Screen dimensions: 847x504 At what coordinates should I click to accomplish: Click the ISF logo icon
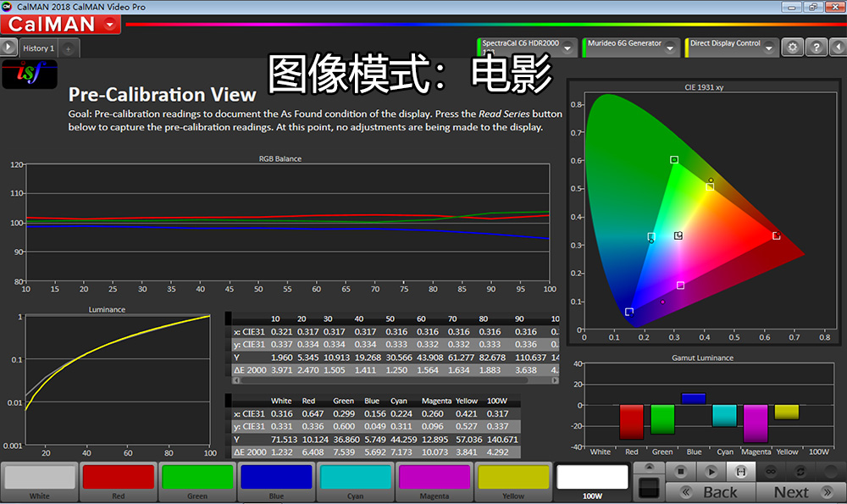[x=30, y=74]
